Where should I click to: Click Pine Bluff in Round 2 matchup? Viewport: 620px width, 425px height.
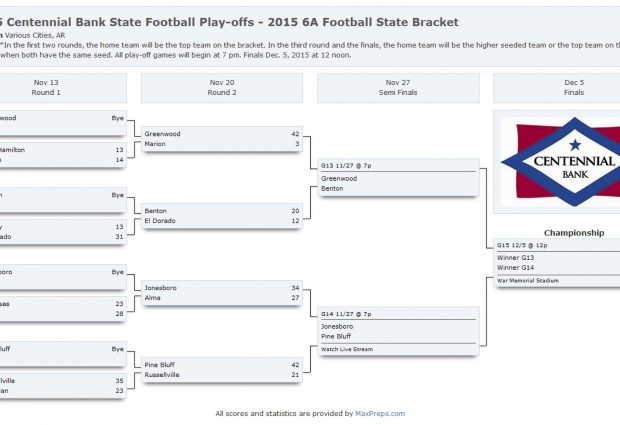click(159, 365)
